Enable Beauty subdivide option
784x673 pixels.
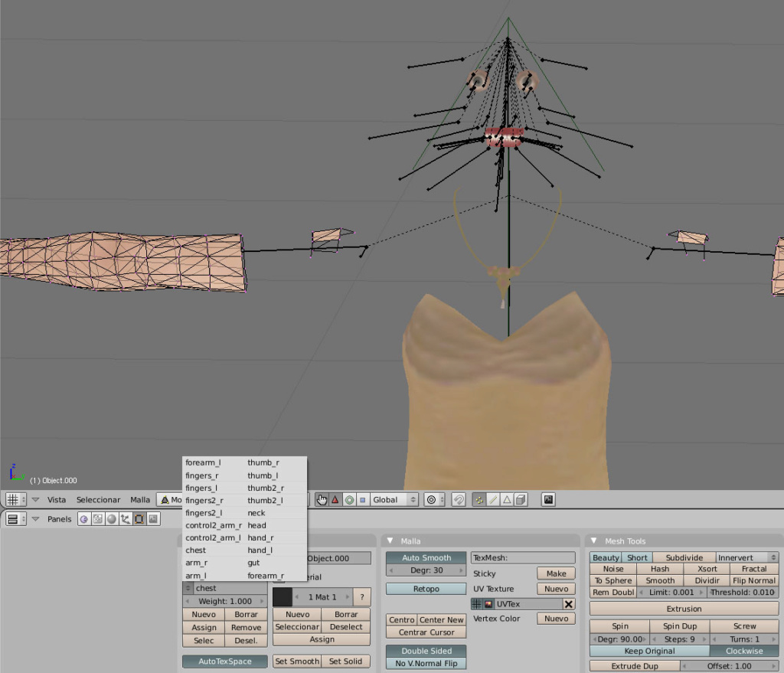click(x=606, y=557)
